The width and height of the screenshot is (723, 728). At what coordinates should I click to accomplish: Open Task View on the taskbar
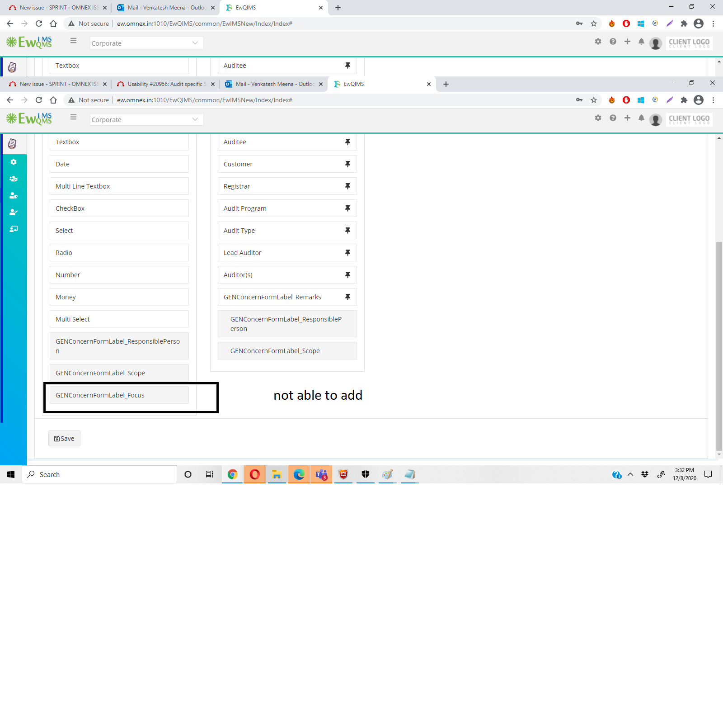pos(210,474)
